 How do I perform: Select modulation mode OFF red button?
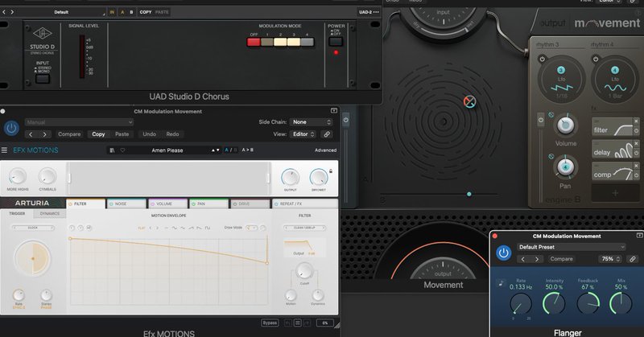[254, 42]
